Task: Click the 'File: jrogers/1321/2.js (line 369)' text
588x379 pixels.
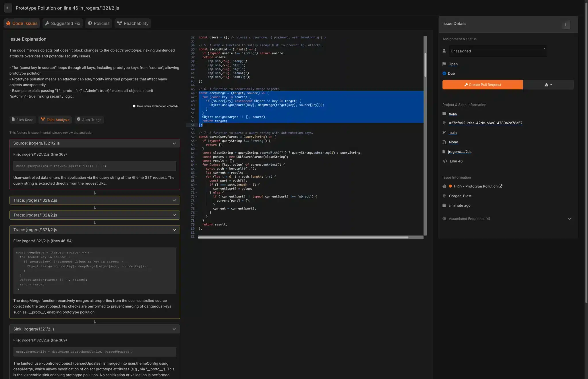Action: 40,340
